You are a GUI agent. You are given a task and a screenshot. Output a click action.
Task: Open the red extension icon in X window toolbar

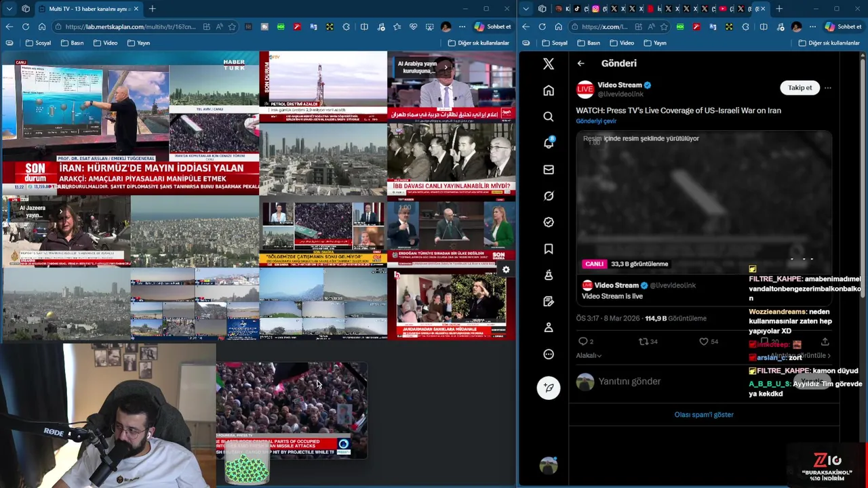point(696,26)
